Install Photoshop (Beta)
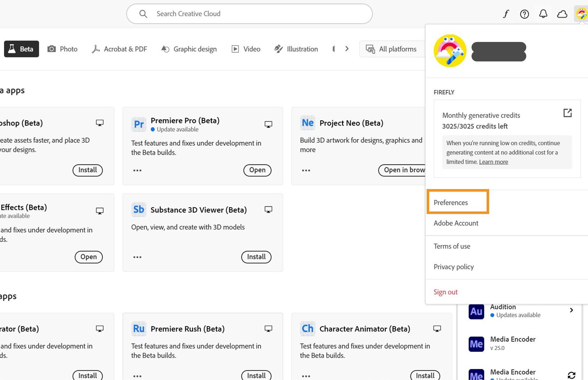Viewport: 588px width, 380px height. coord(87,170)
